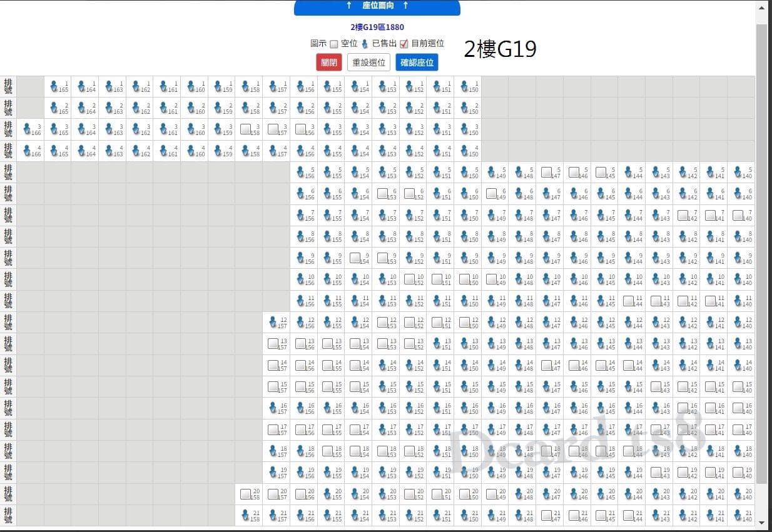The image size is (772, 532).
Task: Click sold seat 148 in row 8
Action: pos(519,236)
